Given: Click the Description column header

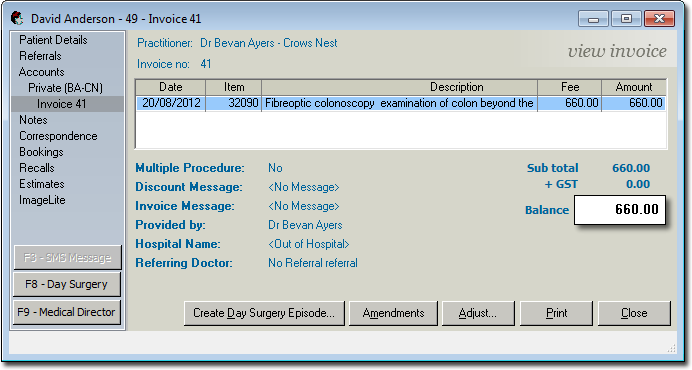Looking at the screenshot, I should pos(399,87).
